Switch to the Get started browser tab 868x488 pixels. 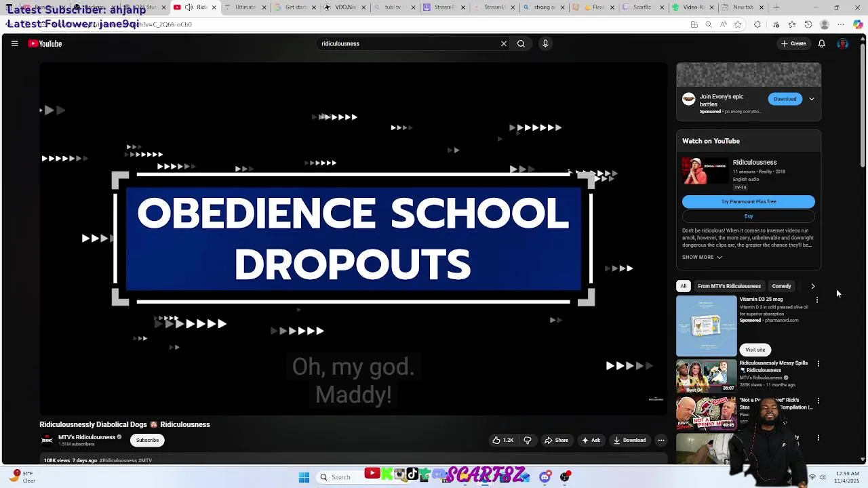coord(295,7)
